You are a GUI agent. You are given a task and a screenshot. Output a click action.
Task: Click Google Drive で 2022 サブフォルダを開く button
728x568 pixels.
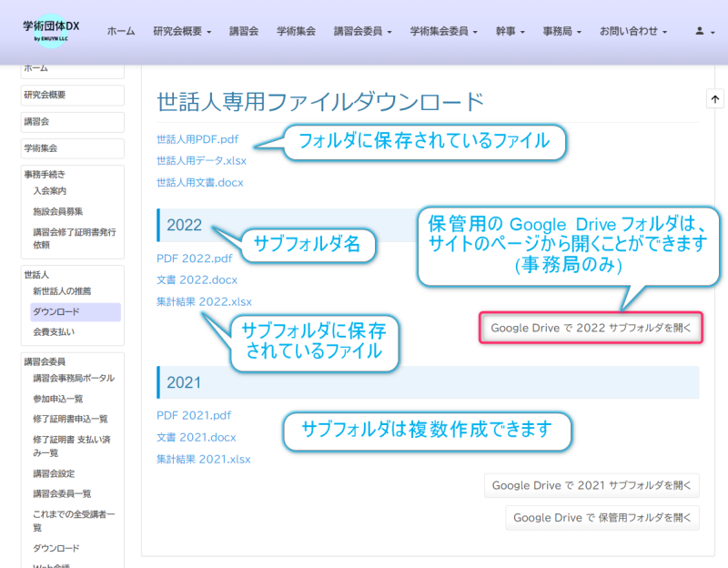(591, 328)
